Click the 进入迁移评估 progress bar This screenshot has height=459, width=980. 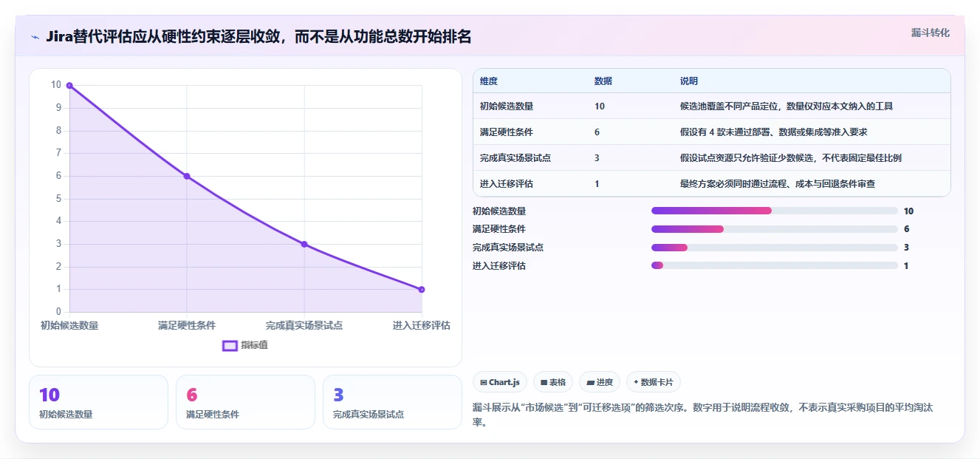[x=774, y=265]
